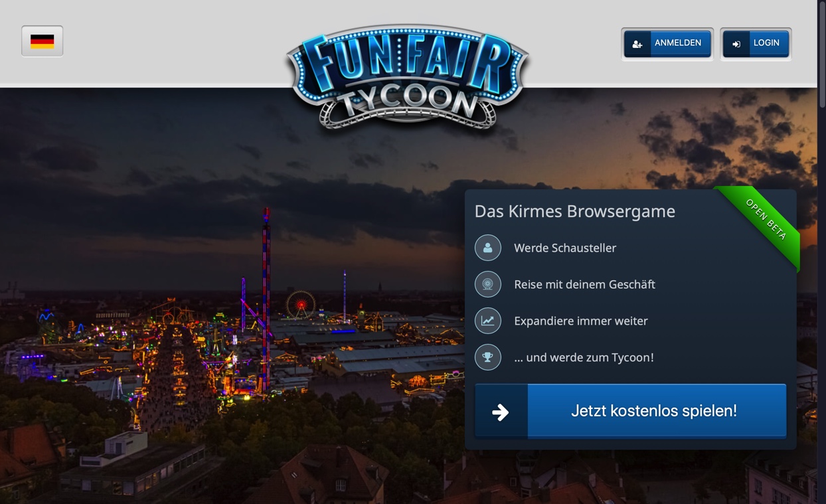Click the sign-in arrow icon on Login
Image resolution: width=826 pixels, height=504 pixels.
tap(736, 44)
